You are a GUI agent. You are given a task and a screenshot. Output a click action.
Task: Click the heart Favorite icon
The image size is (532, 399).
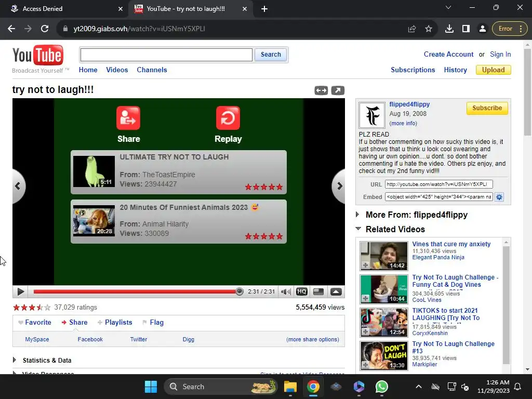[x=21, y=322]
